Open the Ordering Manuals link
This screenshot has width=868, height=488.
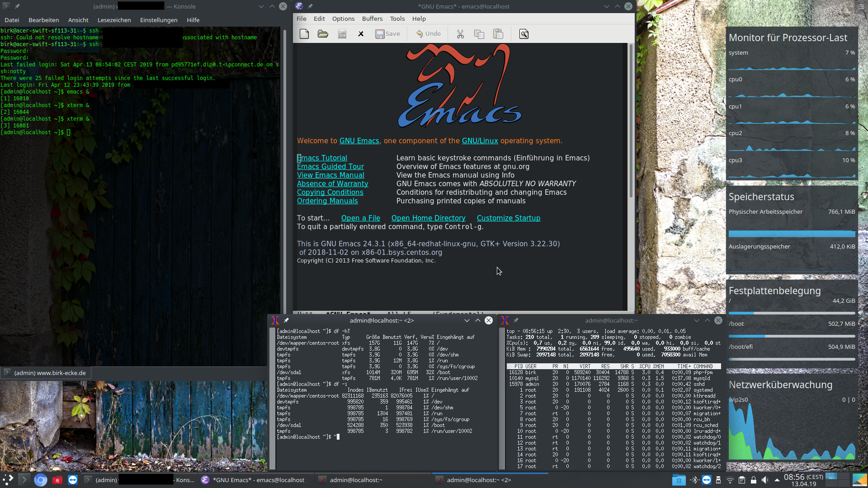tap(327, 201)
